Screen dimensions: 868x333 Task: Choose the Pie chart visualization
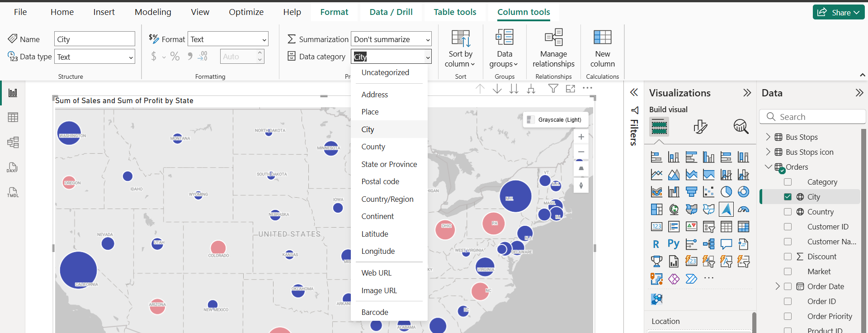click(726, 192)
